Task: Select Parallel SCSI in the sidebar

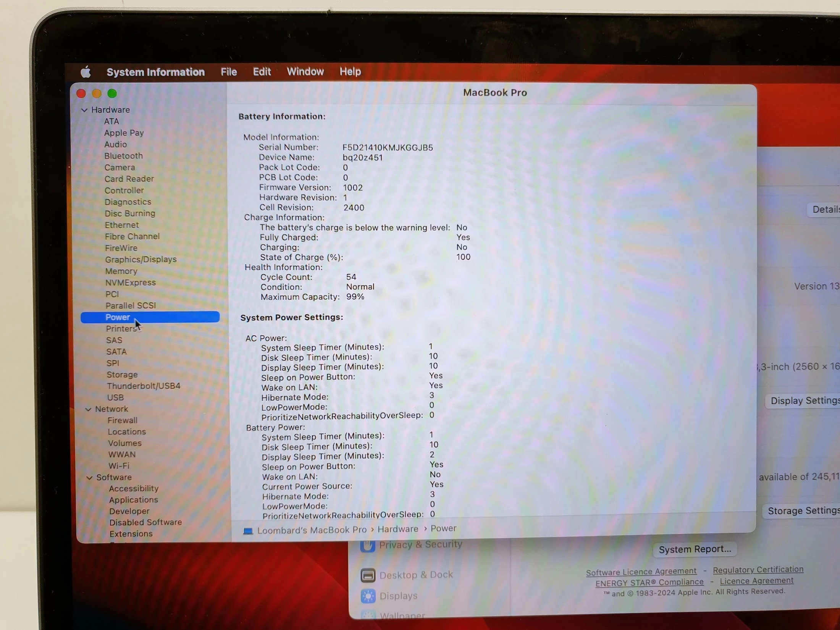Action: [x=131, y=305]
